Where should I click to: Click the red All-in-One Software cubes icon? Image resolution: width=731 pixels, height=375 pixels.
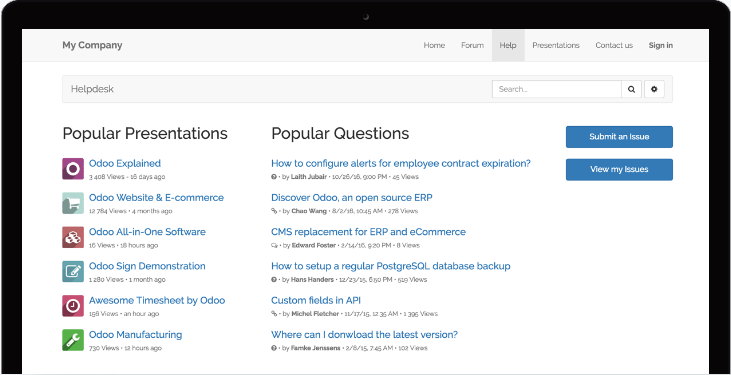point(73,237)
